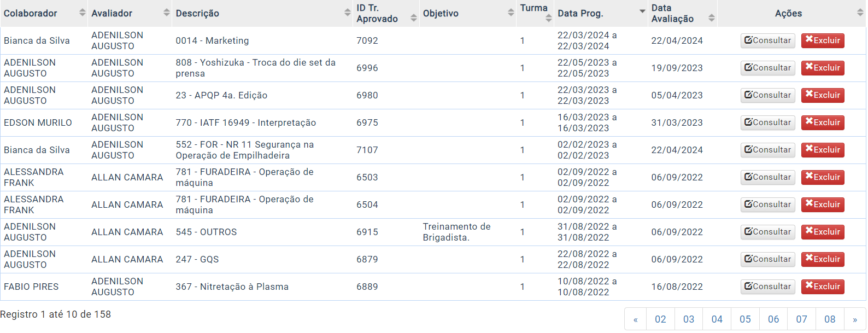Consultar the APQP 4a. Edição row

tap(768, 95)
